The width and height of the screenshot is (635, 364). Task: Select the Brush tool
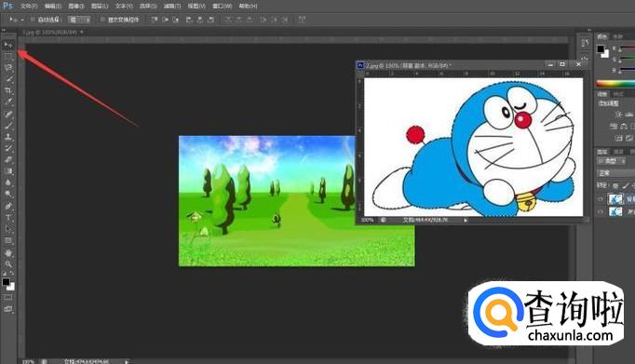pyautogui.click(x=8, y=126)
